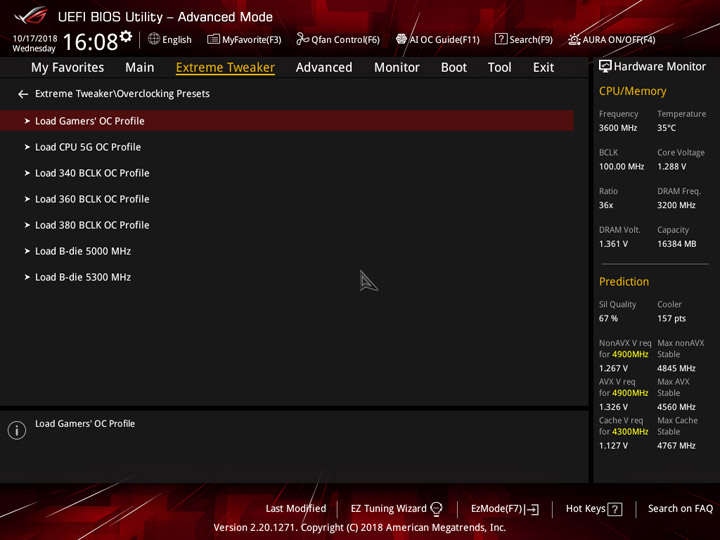
Task: Launch Qfan Control(F6) label
Action: [345, 40]
